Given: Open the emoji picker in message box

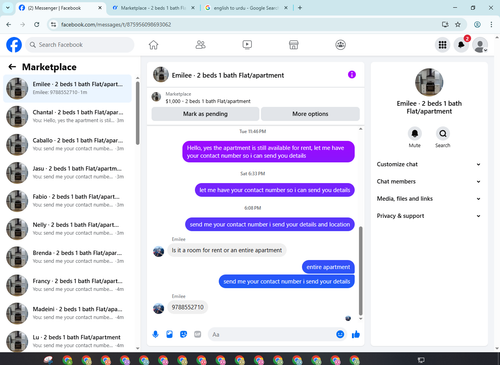Looking at the screenshot, I should [x=340, y=334].
